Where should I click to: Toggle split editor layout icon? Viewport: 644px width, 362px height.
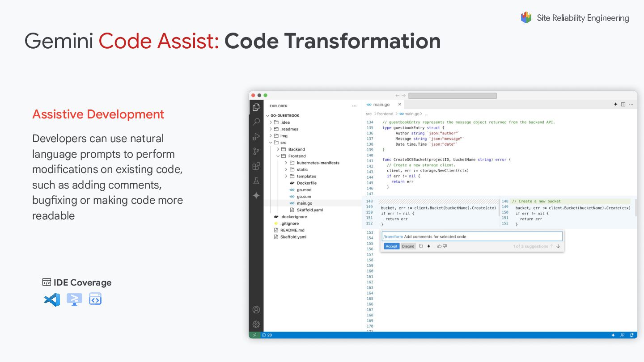pyautogui.click(x=623, y=104)
